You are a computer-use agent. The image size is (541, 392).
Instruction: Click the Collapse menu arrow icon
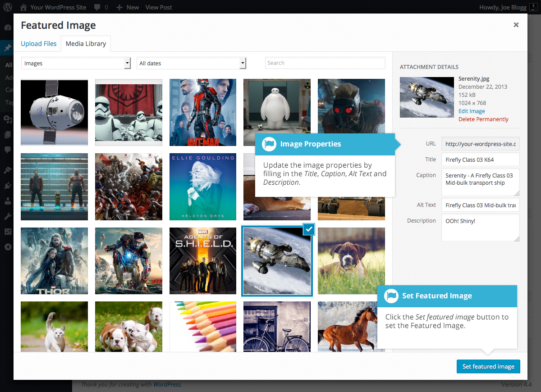pyautogui.click(x=8, y=247)
